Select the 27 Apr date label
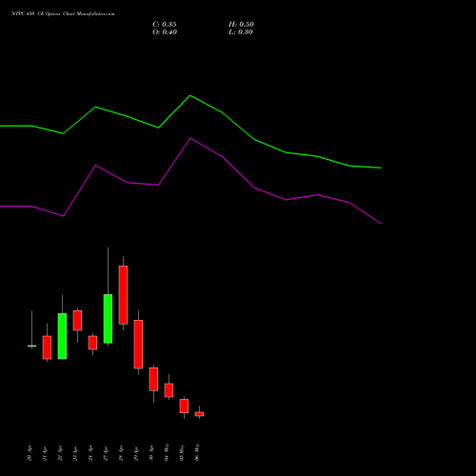This screenshot has height=476, width=476. point(106,453)
